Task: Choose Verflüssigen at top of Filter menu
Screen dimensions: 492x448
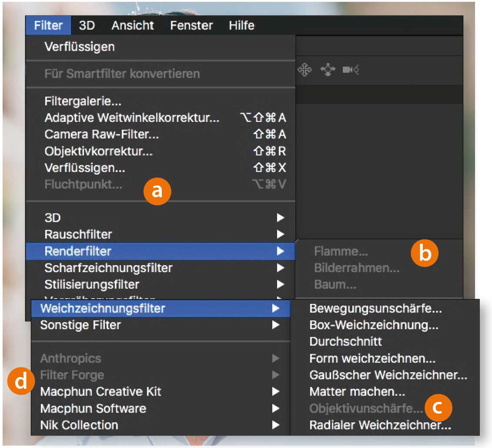Action: pos(161,47)
